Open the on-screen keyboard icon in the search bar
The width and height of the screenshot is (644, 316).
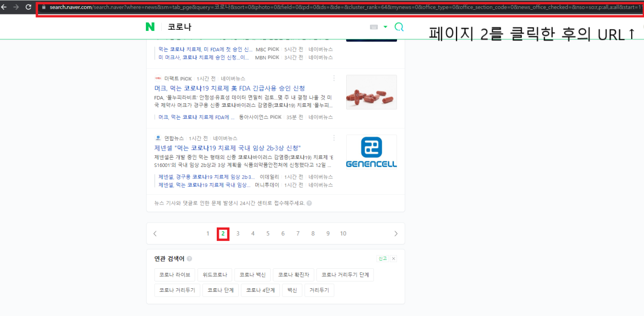[373, 27]
